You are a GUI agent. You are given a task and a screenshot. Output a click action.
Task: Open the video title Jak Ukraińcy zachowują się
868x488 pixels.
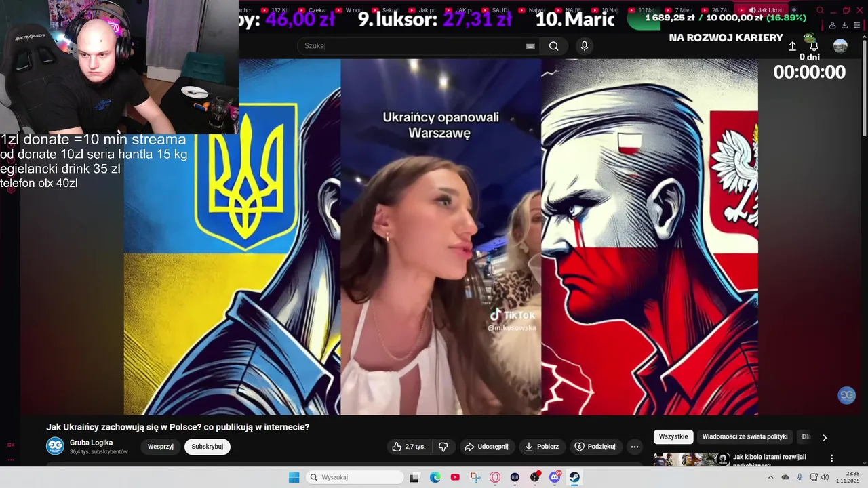tap(178, 427)
